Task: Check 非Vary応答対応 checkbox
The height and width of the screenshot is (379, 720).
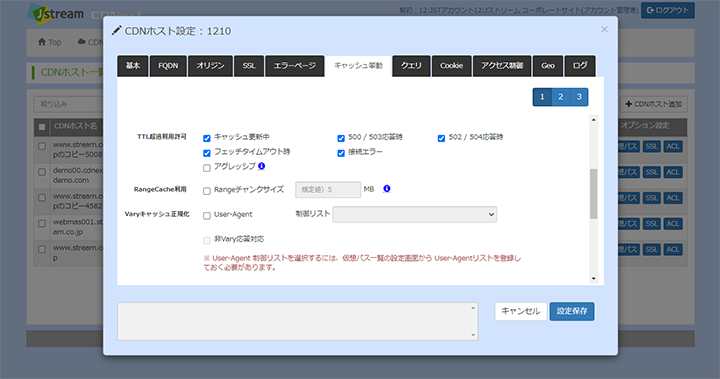Action: (x=207, y=240)
